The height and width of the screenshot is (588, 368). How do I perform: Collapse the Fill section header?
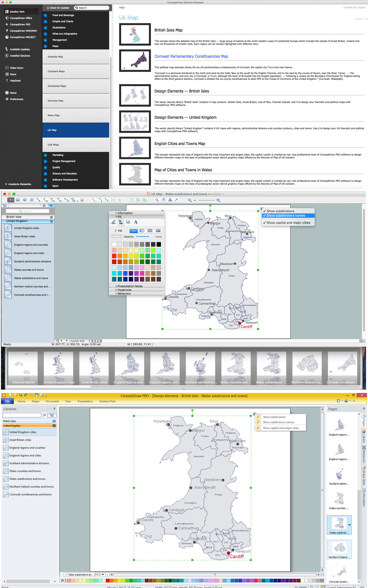pos(137,217)
